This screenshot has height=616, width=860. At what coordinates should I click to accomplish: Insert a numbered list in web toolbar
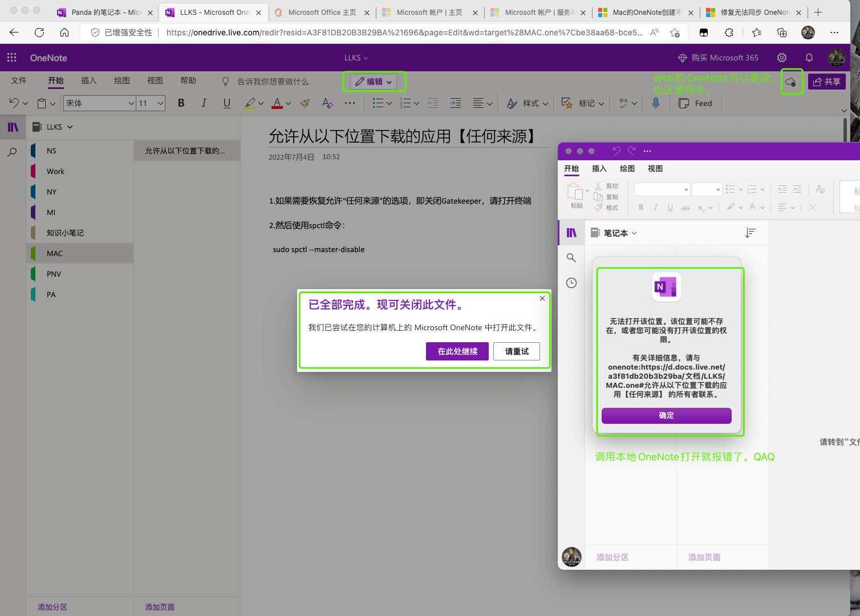pos(405,103)
